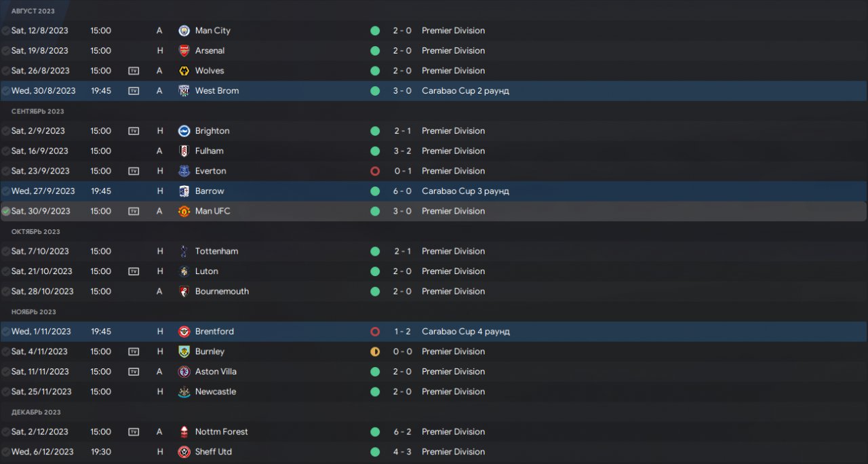Toggle the checkmark beside the West Brom fixture
This screenshot has height=464, width=868.
coord(6,91)
